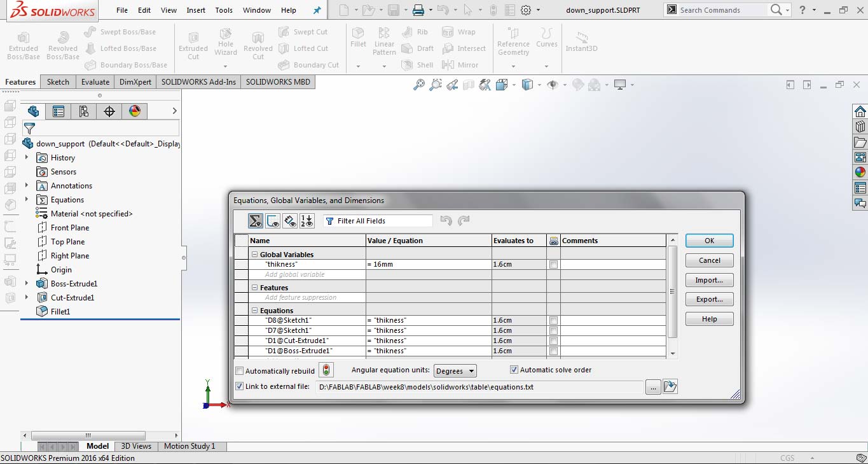Open the Motion Study 1 tab

point(189,446)
